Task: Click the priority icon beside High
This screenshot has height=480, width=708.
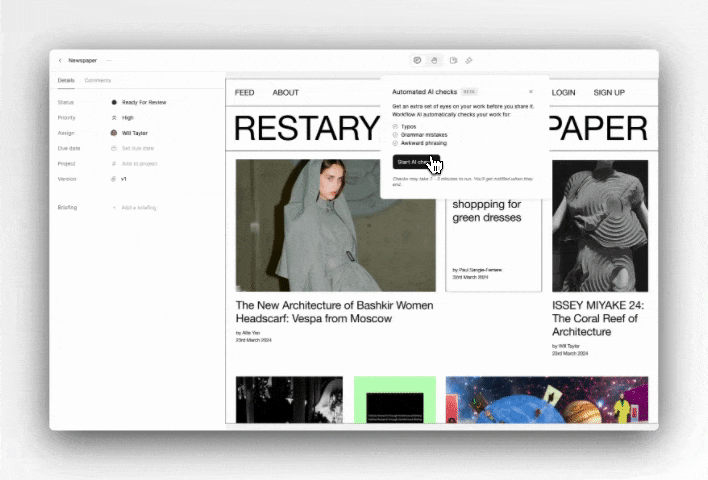Action: pos(114,118)
